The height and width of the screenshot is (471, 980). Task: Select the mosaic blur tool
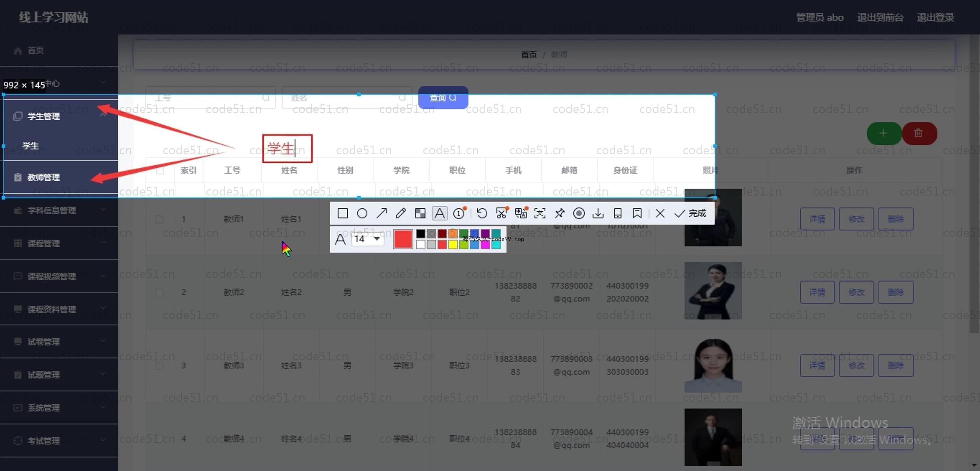coord(420,214)
